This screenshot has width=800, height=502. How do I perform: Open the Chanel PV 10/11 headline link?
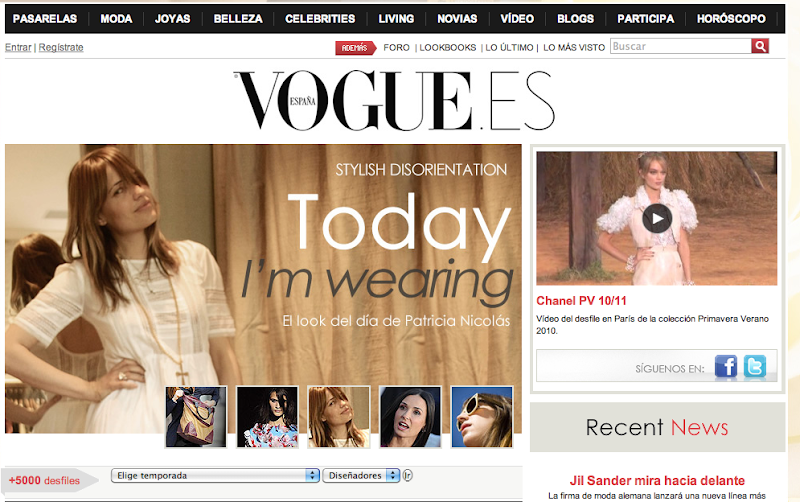[x=581, y=301]
